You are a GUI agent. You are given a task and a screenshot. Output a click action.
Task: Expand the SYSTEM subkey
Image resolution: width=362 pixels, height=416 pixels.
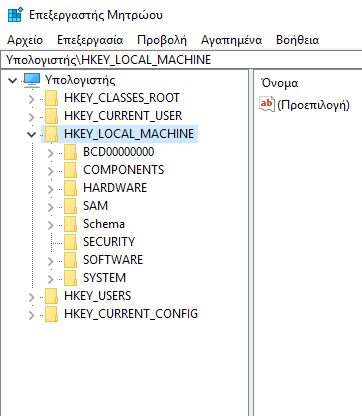pyautogui.click(x=51, y=279)
